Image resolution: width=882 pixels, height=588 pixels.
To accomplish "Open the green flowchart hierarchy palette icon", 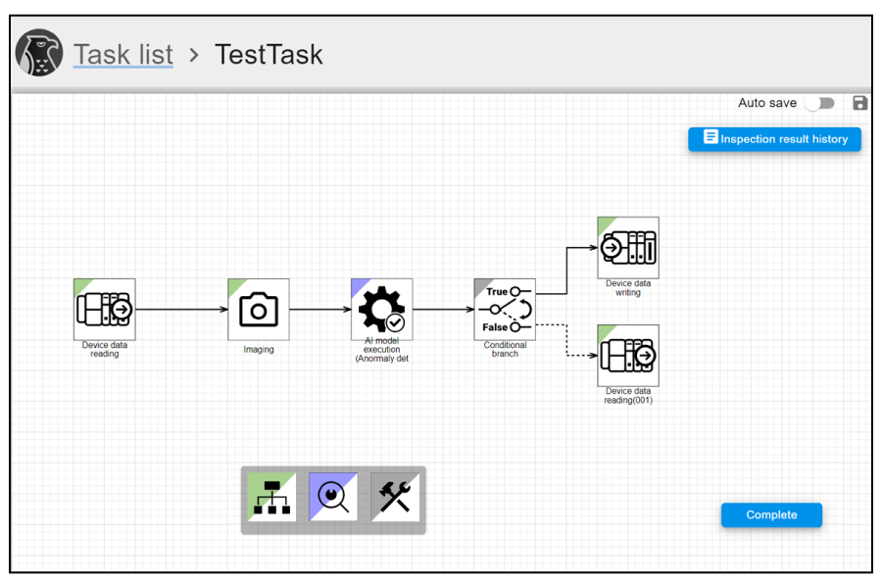I will [271, 498].
